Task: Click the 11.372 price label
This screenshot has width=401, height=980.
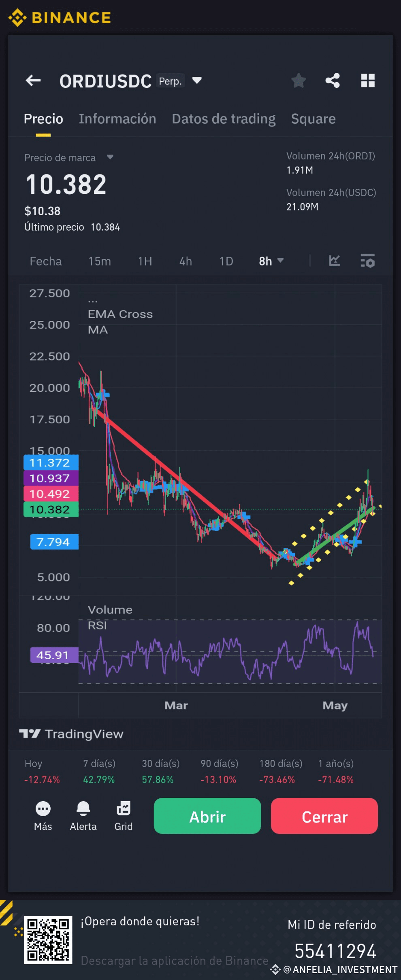Action: tap(51, 462)
